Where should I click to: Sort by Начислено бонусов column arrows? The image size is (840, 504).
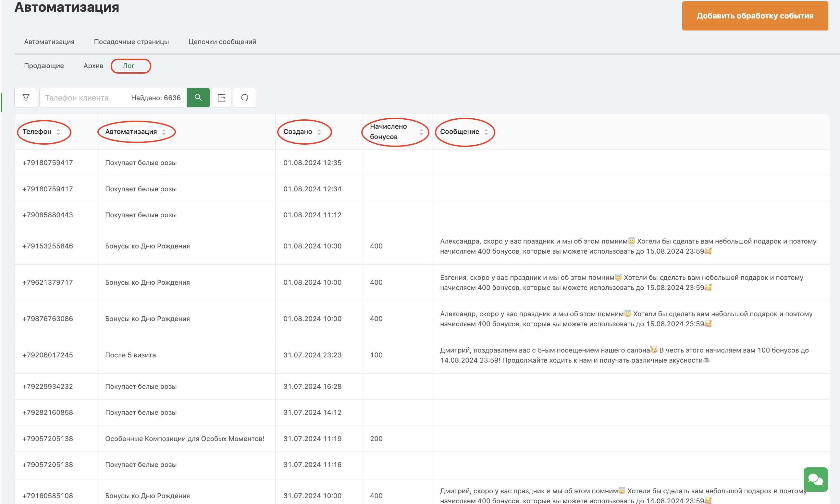coord(421,132)
